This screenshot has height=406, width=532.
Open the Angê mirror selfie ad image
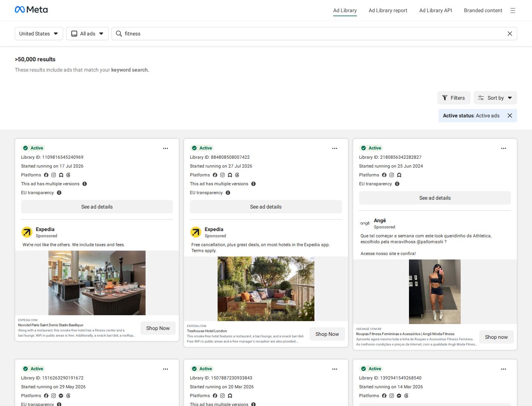(x=435, y=292)
